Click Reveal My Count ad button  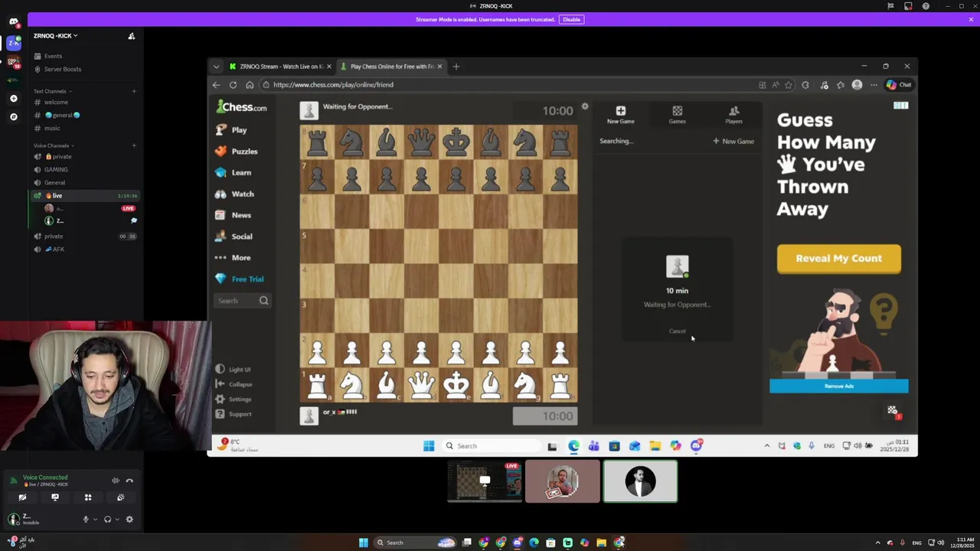tap(839, 259)
